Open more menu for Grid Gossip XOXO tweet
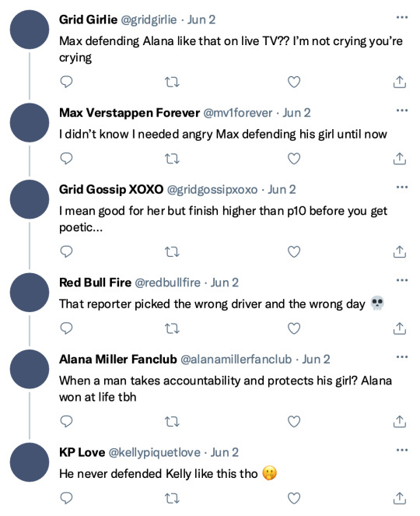Viewport: 420px width, 516px height. point(402,188)
